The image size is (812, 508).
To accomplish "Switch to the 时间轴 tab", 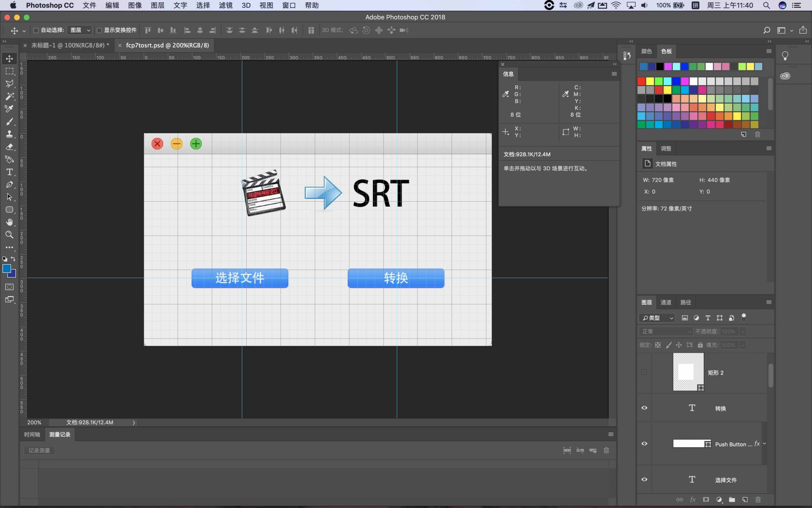I will [x=32, y=435].
